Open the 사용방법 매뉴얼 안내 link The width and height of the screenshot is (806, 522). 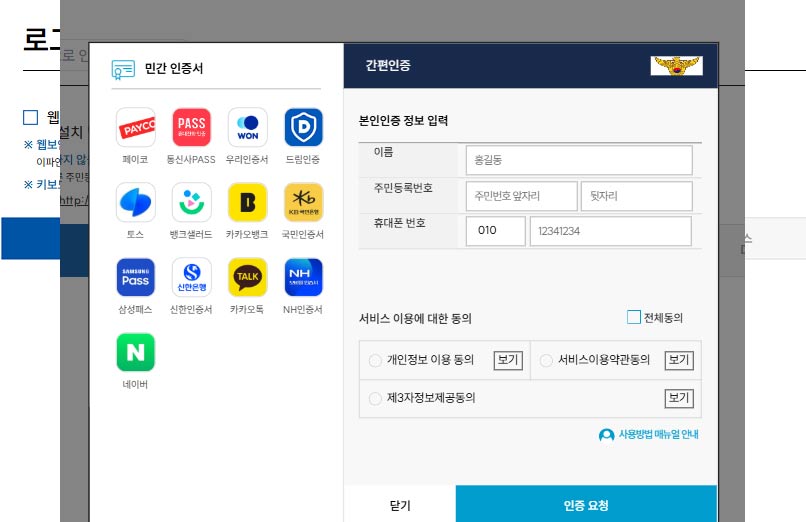click(x=658, y=435)
